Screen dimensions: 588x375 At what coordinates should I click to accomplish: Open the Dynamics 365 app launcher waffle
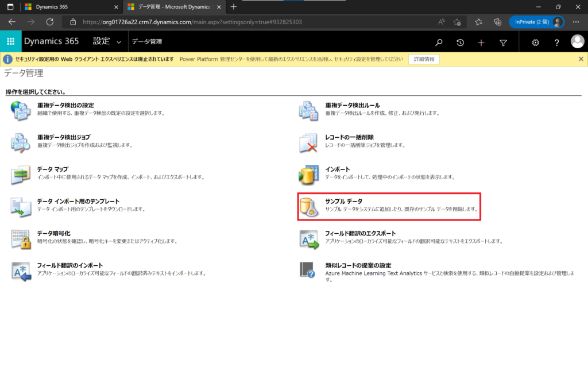pyautogui.click(x=10, y=42)
